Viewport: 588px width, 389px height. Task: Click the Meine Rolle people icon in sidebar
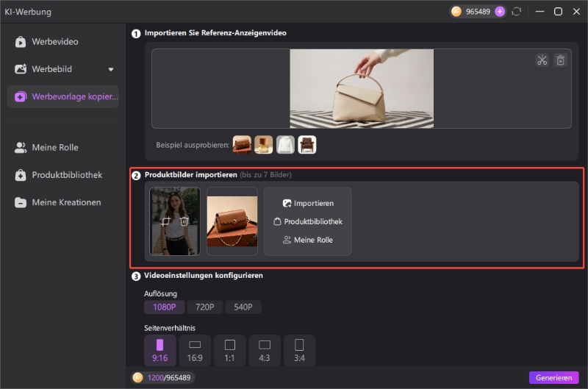21,147
